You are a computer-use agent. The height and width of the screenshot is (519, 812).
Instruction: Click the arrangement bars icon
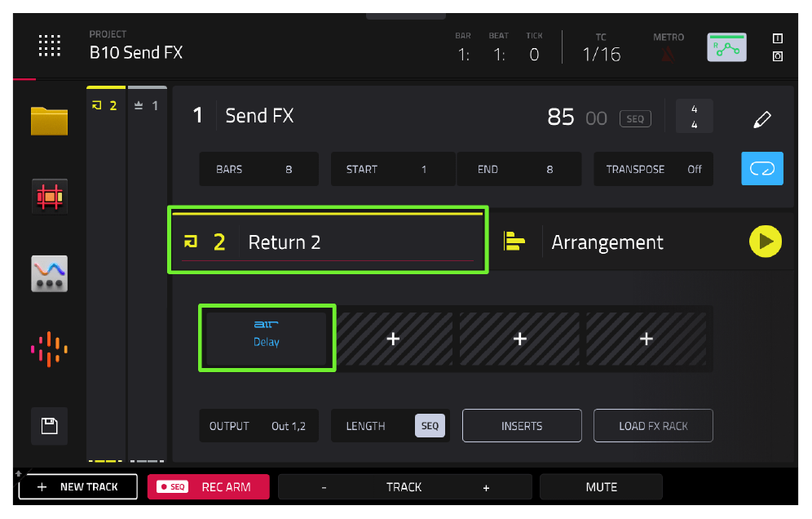tap(514, 242)
